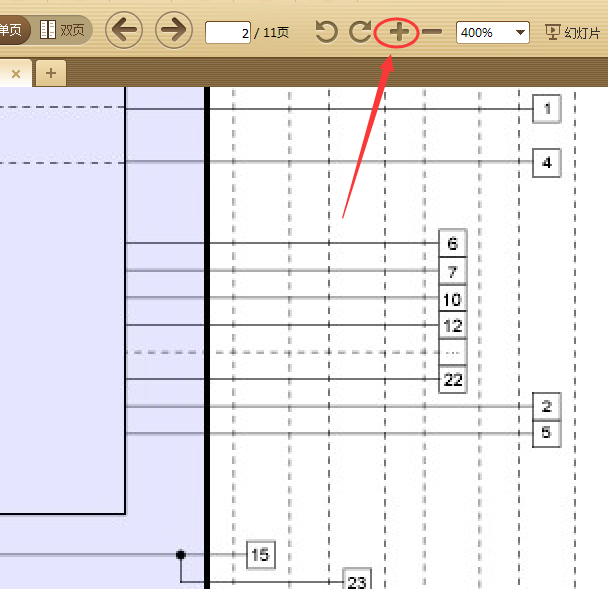608x589 pixels.
Task: Go to the previous page arrow
Action: click(x=124, y=30)
